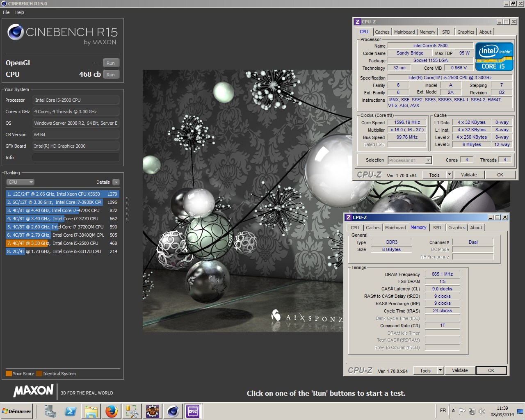Expand ranking Details arrow
This screenshot has height=420, width=525.
(116, 182)
